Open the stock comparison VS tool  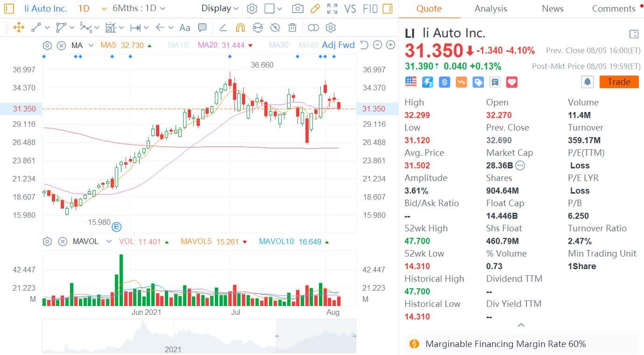(x=350, y=8)
